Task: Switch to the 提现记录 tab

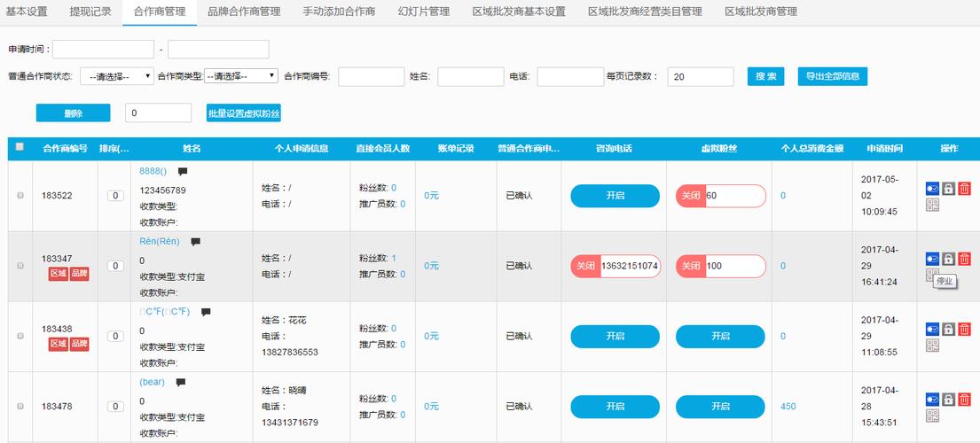Action: [90, 12]
